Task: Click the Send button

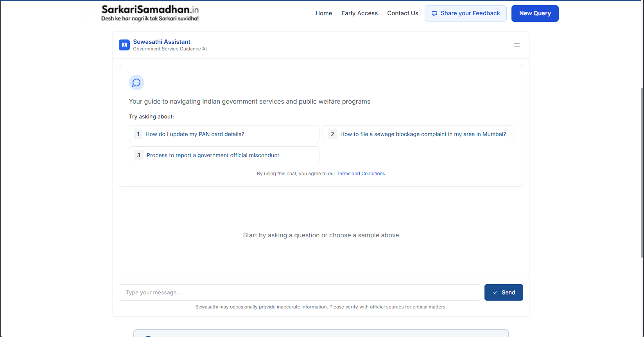Action: 504,292
